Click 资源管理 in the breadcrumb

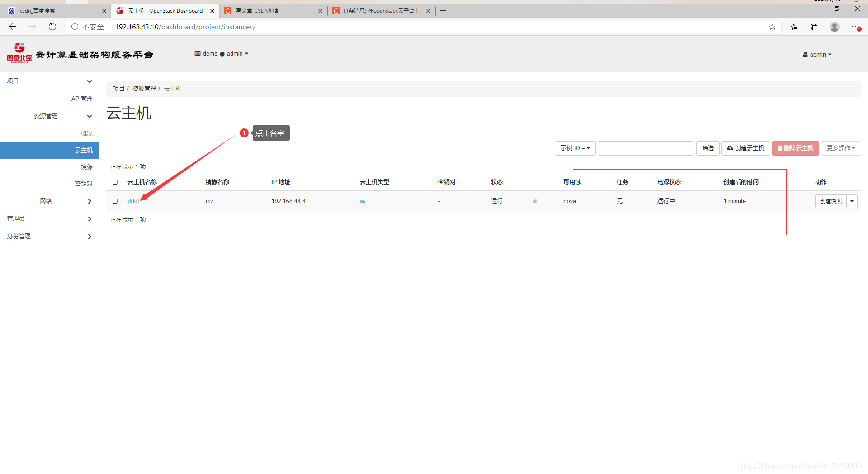coord(144,89)
